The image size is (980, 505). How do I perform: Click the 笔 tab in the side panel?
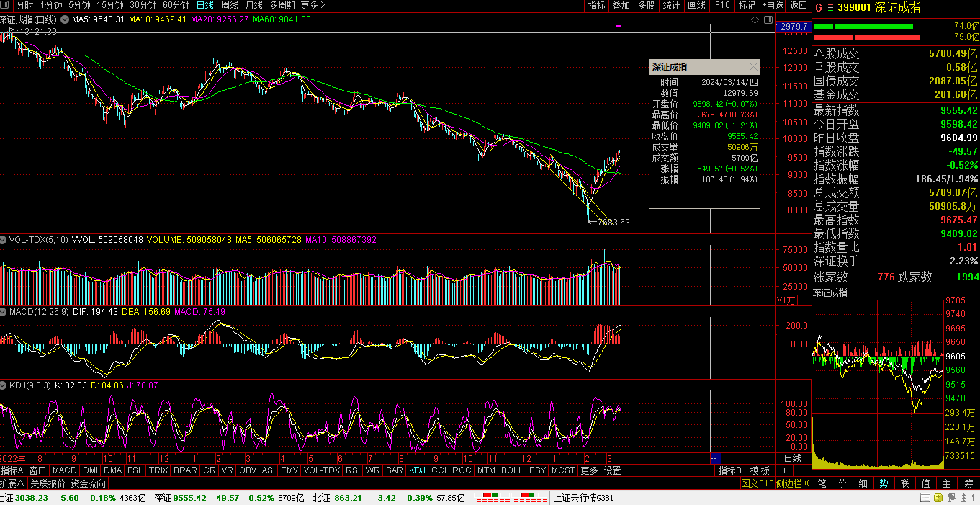click(822, 483)
